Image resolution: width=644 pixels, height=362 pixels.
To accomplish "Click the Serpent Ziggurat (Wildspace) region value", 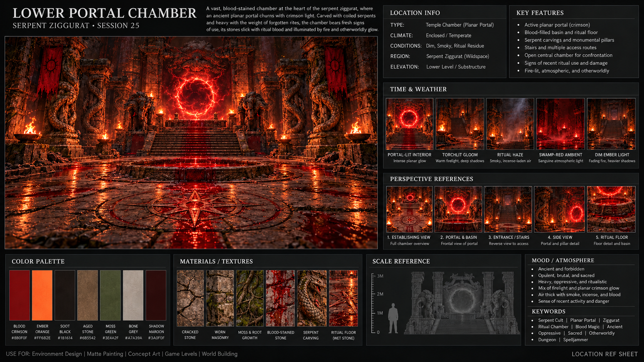I will 458,56.
